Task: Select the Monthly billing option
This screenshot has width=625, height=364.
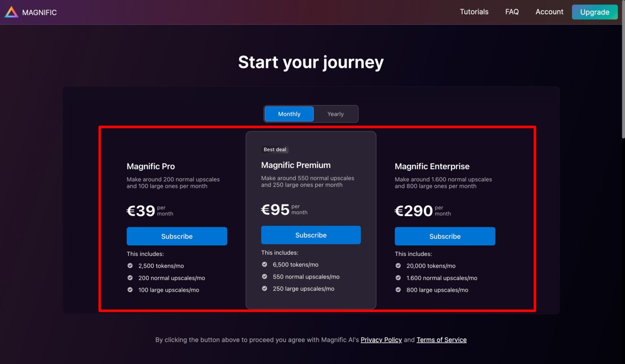Action: click(x=289, y=114)
